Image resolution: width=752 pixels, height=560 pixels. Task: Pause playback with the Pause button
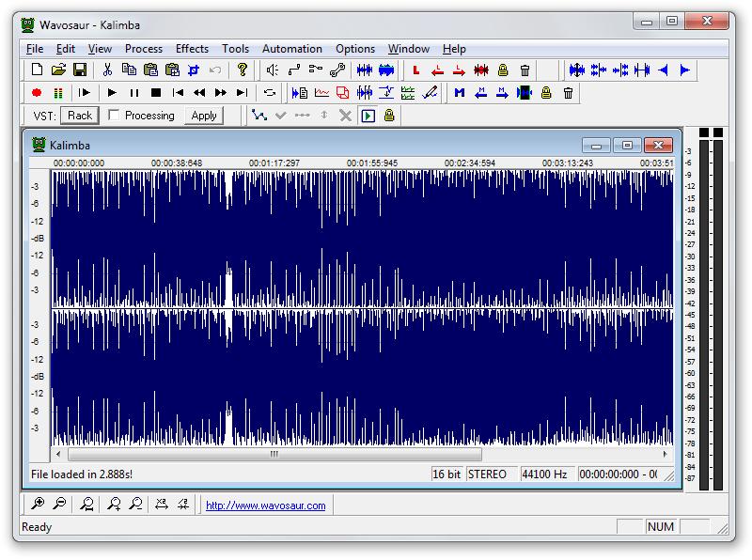134,92
